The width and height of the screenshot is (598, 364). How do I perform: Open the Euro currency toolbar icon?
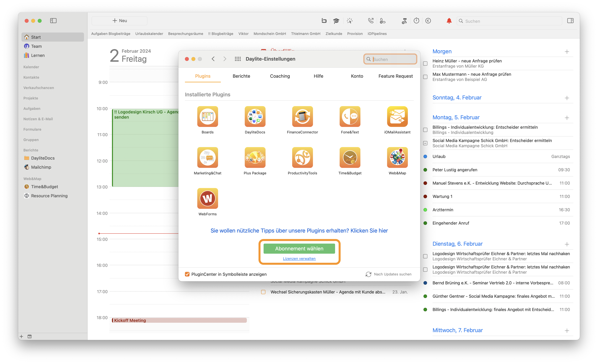coord(428,21)
